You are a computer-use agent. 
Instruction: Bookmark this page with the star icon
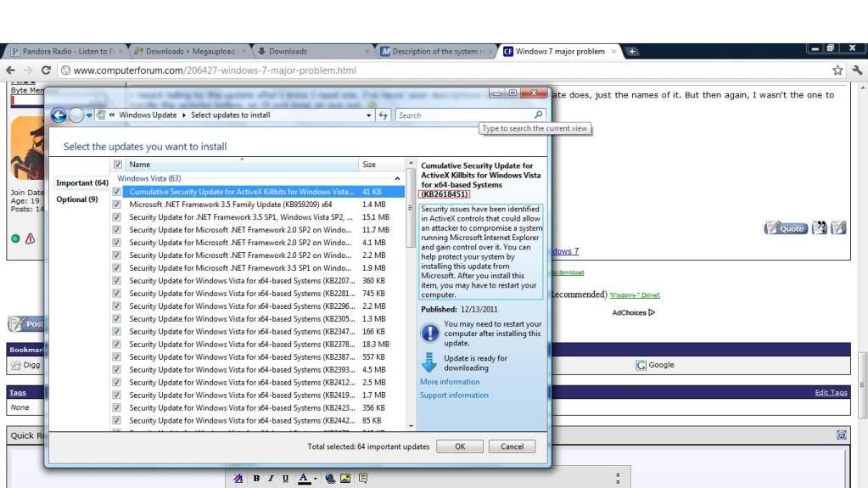[837, 70]
